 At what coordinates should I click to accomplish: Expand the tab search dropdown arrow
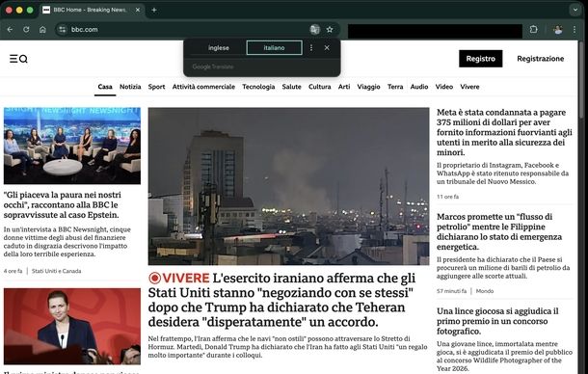tap(575, 11)
